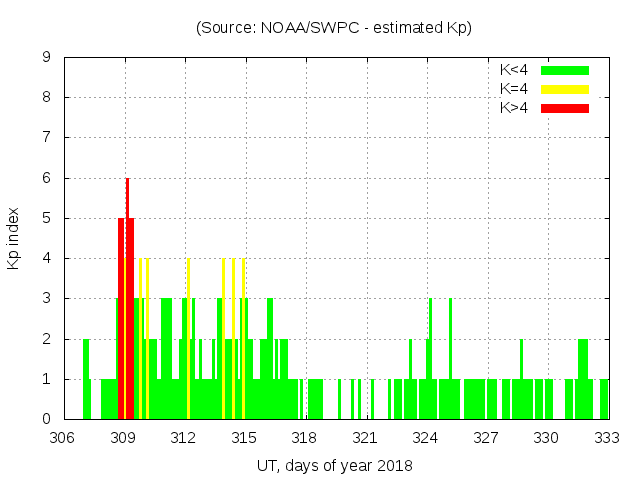
Task: Click the NOAA/SWPC source title text
Action: [334, 28]
